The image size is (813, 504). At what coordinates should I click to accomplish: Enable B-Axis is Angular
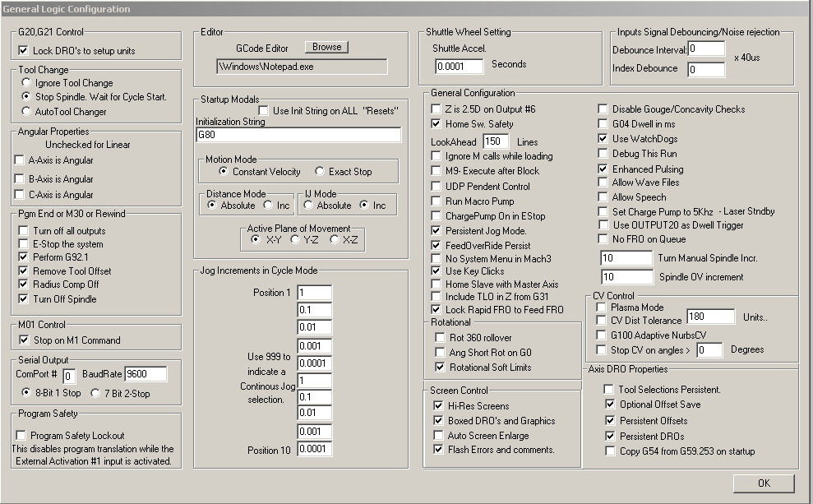tap(20, 178)
